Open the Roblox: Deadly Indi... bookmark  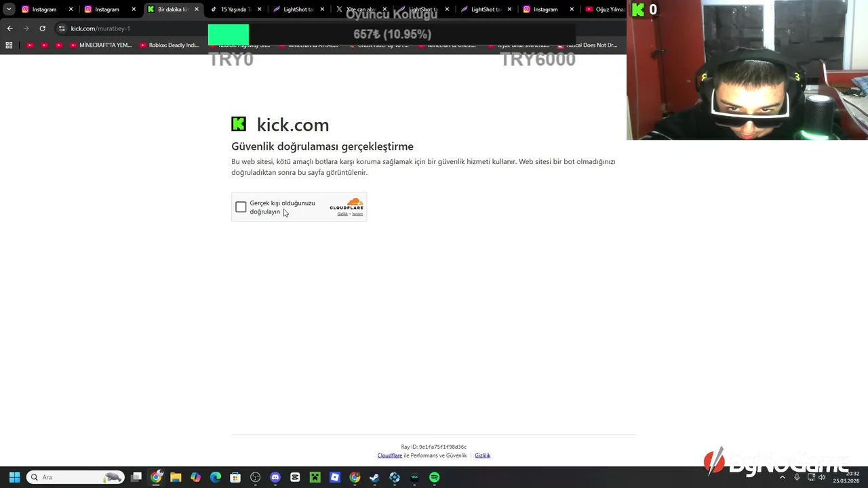(170, 45)
